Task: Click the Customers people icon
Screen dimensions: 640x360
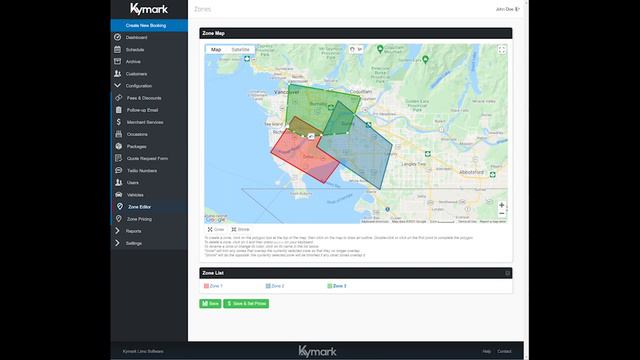Action: [118, 73]
